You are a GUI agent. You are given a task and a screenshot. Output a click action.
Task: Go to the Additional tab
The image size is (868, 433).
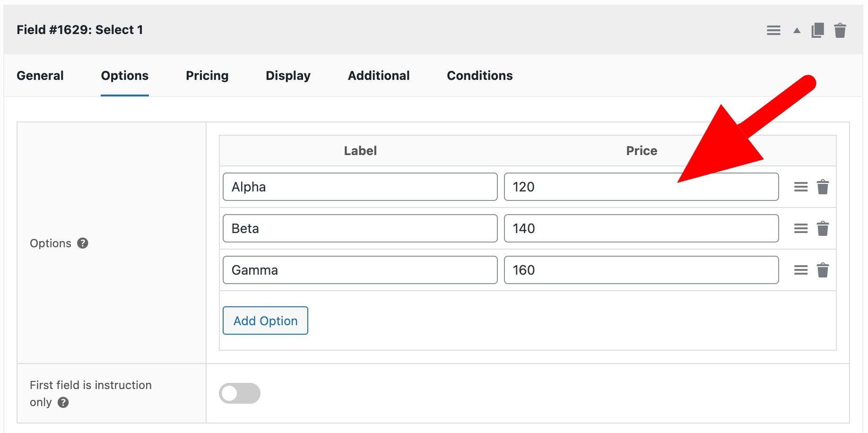[378, 76]
